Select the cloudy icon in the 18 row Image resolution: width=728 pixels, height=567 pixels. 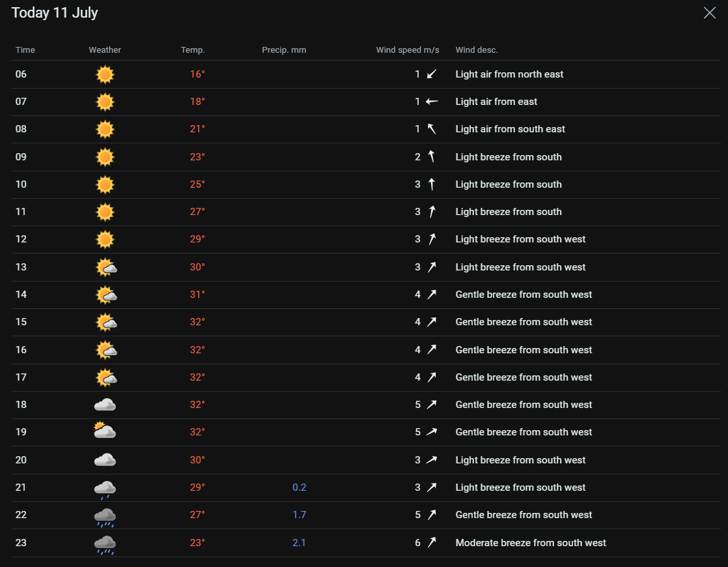coord(105,405)
